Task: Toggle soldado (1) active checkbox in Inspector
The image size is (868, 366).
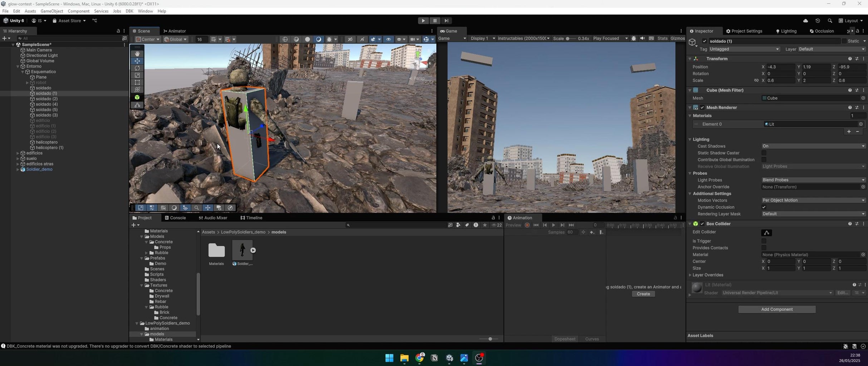Action: point(705,41)
